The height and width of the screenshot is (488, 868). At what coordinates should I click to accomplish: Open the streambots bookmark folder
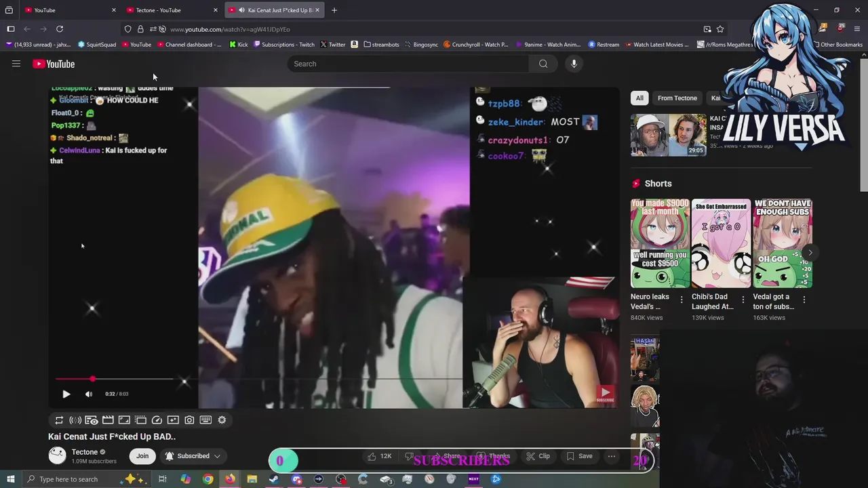point(382,45)
